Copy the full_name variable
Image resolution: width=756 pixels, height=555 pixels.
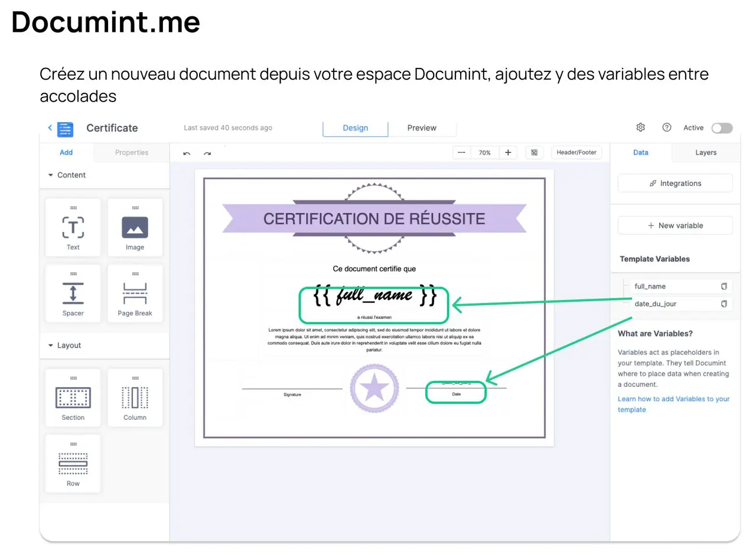coord(724,286)
